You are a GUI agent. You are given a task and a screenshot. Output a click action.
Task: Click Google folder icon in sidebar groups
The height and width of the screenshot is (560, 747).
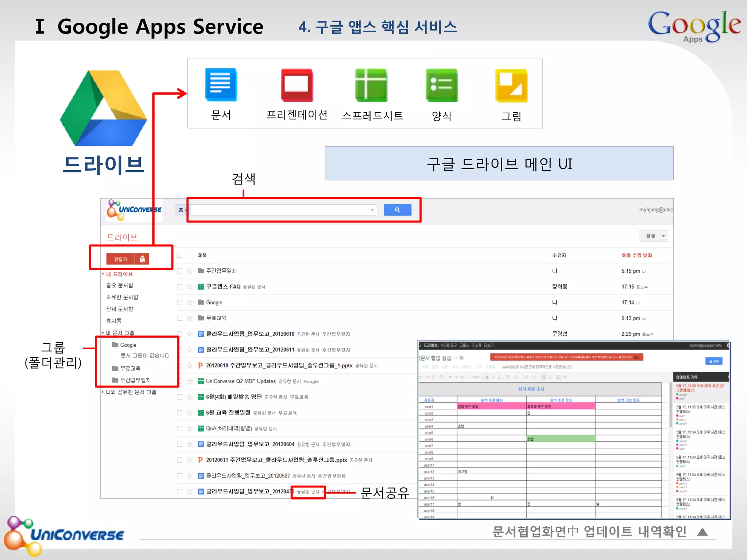(x=115, y=345)
